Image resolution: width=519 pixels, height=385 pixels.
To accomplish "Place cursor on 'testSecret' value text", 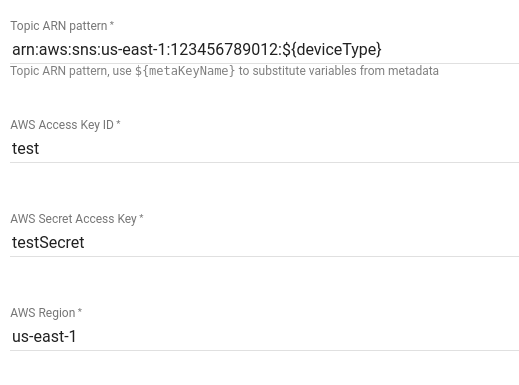I will click(48, 243).
